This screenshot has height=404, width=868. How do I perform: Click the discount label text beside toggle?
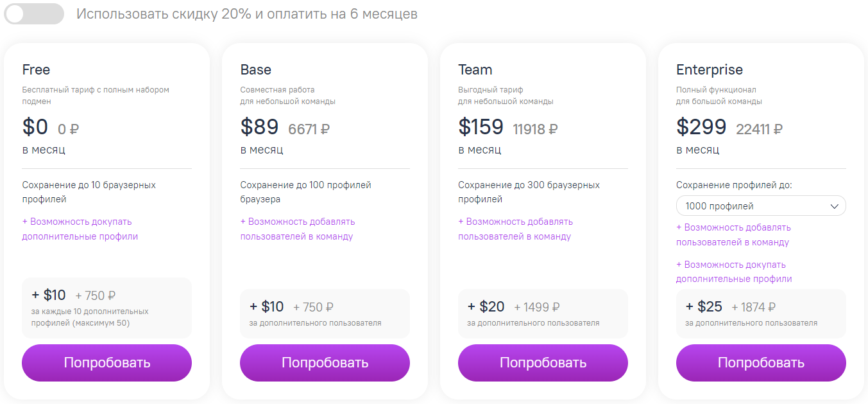point(247,13)
